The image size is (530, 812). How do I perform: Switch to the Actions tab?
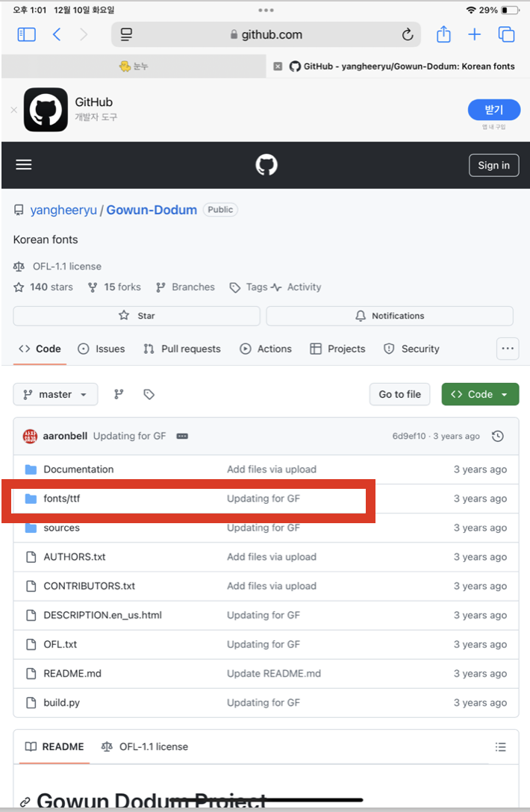(266, 349)
